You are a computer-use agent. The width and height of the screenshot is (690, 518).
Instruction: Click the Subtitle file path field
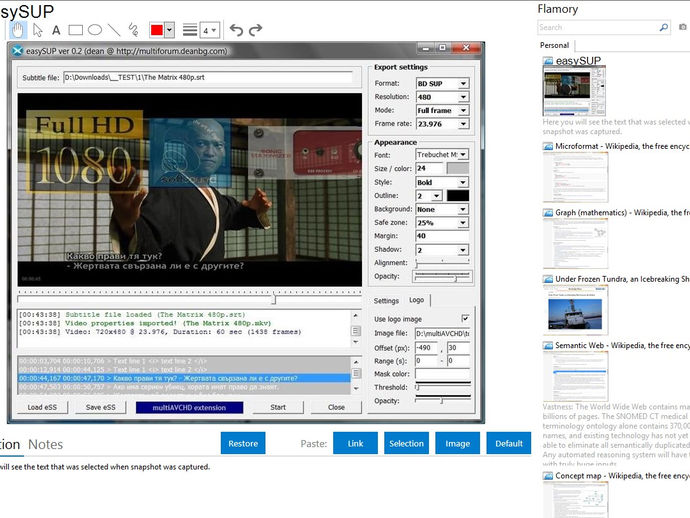208,77
